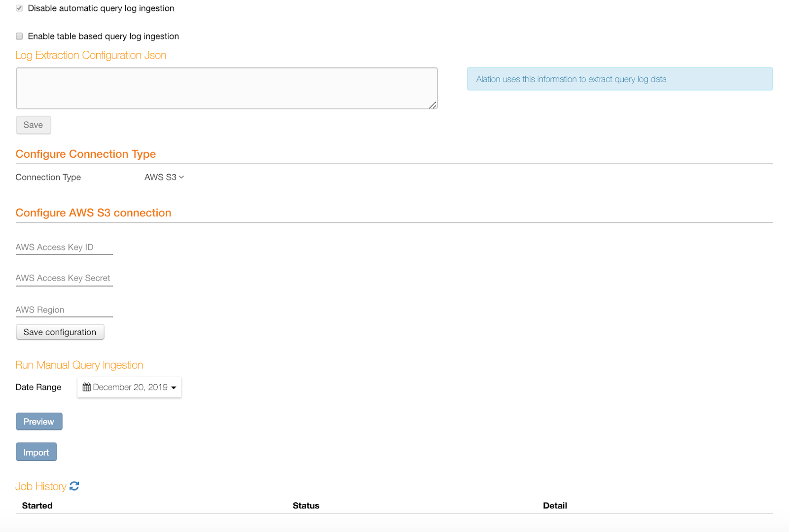This screenshot has height=532, width=789.
Task: Click the Alation query log info banner
Action: 620,79
